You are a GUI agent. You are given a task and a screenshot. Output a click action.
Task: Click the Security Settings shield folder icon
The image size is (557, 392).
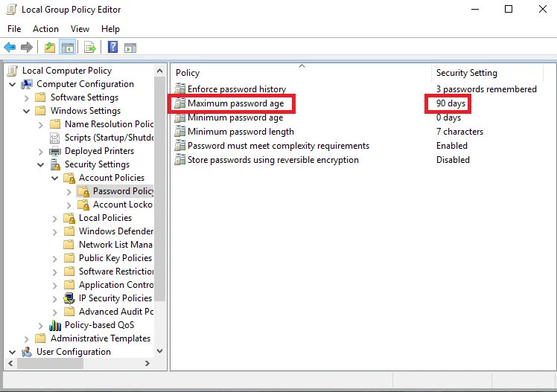55,164
